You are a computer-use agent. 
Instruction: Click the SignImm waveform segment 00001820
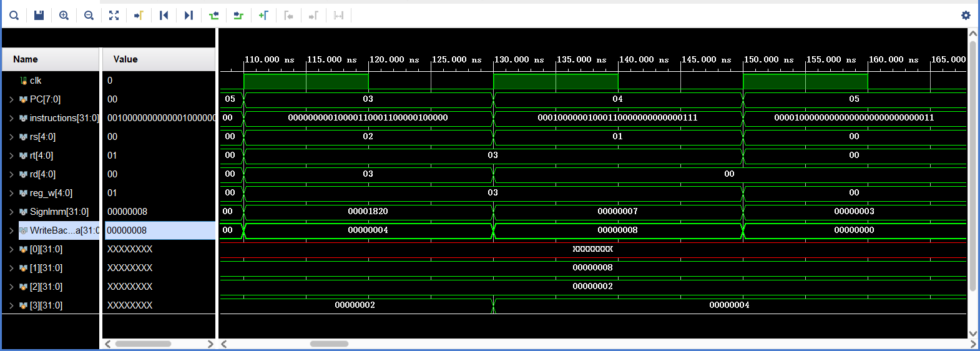(368, 212)
